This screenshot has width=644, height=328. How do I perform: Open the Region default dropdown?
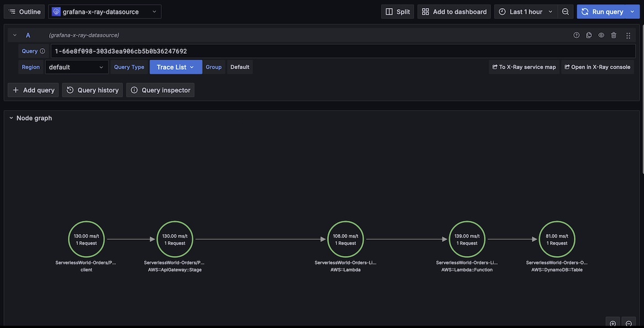pos(77,67)
